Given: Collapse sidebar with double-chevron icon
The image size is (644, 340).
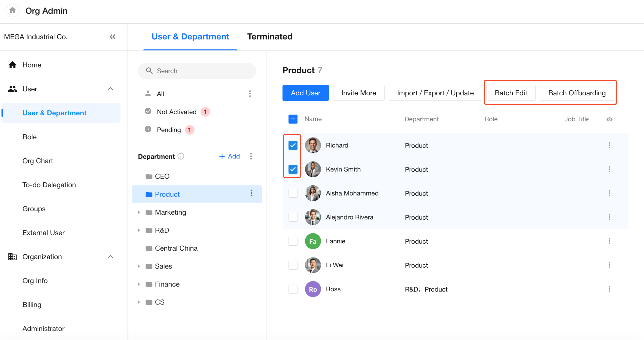Looking at the screenshot, I should click(x=112, y=37).
